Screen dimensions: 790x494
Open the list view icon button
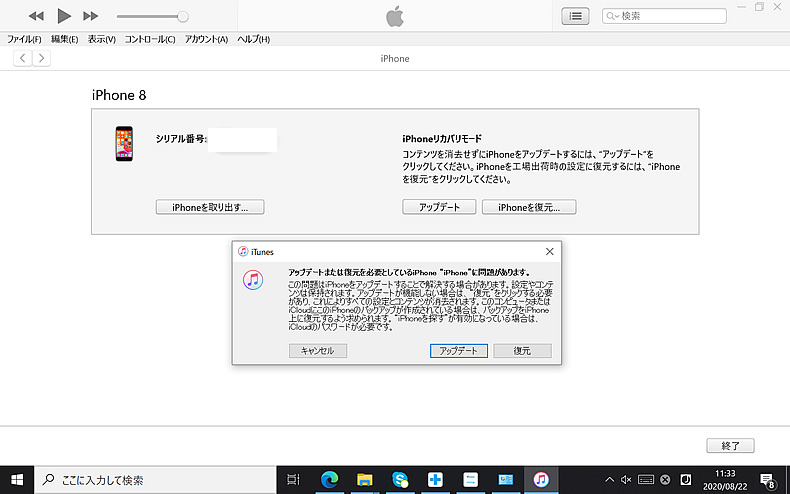tap(575, 16)
